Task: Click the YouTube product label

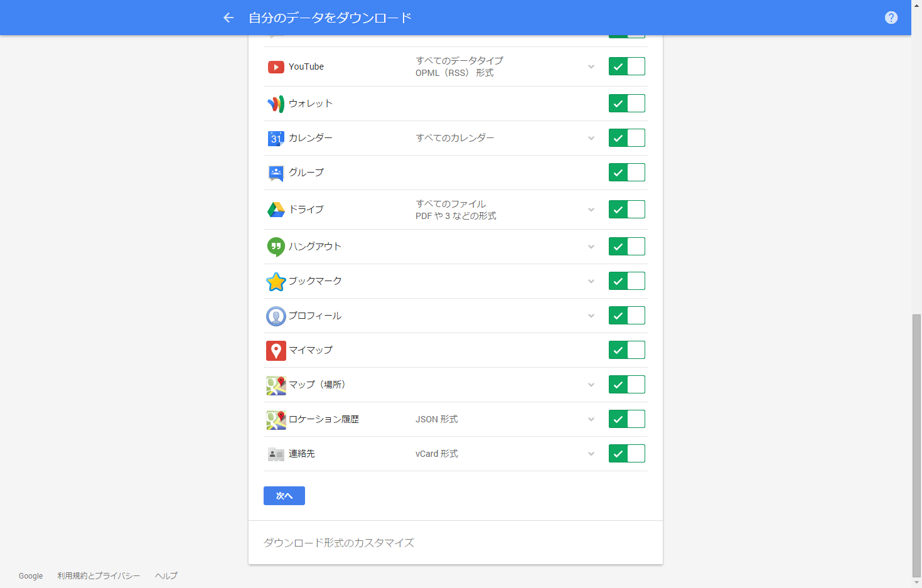Action: [x=306, y=67]
